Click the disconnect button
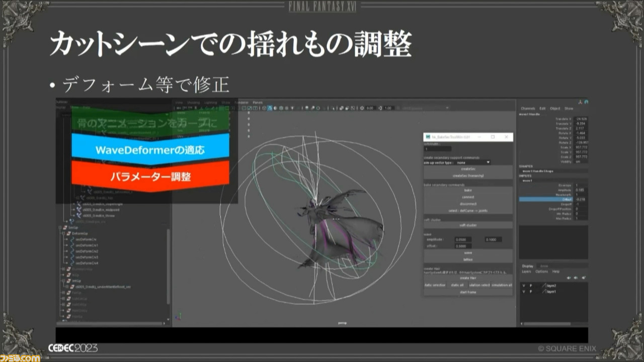The width and height of the screenshot is (644, 362). click(468, 204)
